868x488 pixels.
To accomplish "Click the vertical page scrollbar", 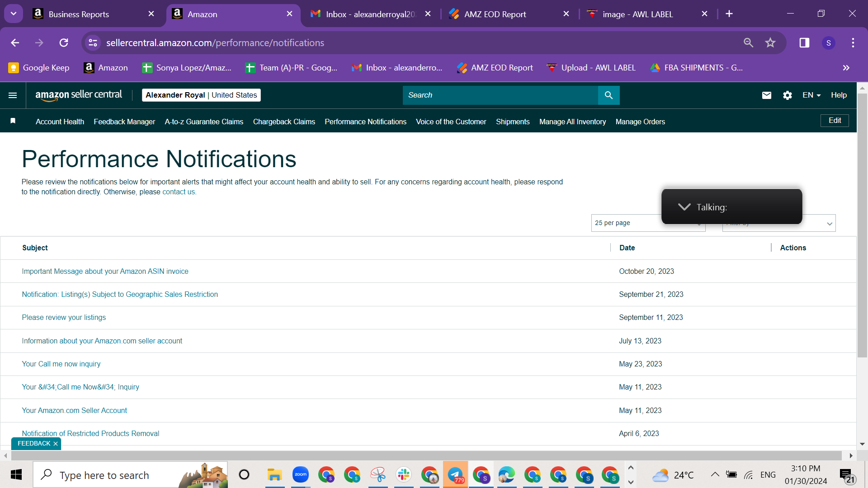I will [862, 226].
